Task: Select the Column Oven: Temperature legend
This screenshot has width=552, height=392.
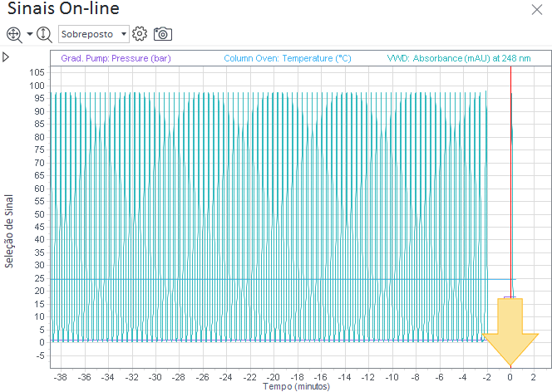Action: 288,58
